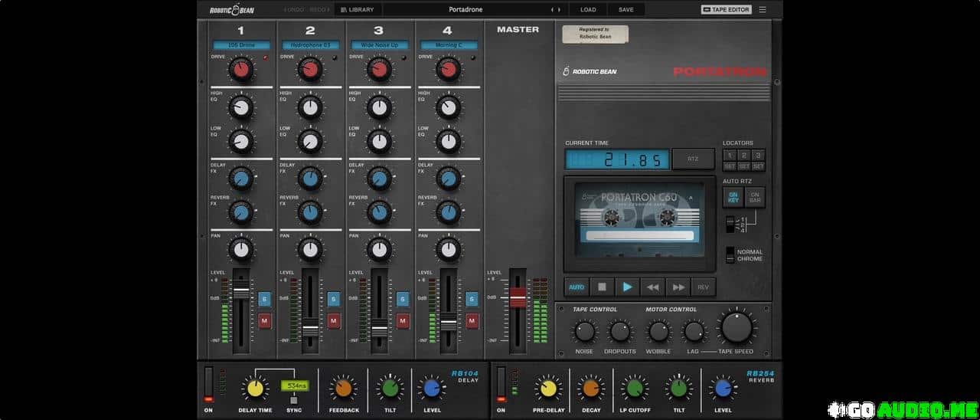Viewport: 980px width, 420px height.
Task: Click the Play transport button
Action: [x=627, y=287]
